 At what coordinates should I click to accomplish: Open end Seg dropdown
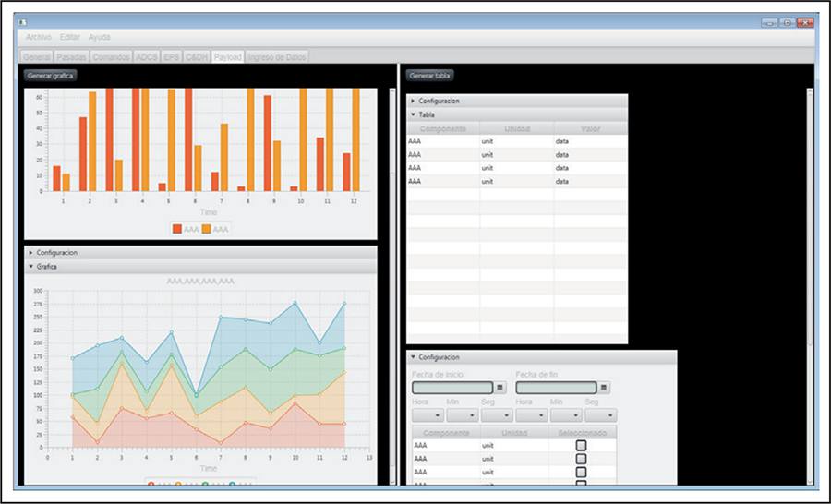point(601,415)
